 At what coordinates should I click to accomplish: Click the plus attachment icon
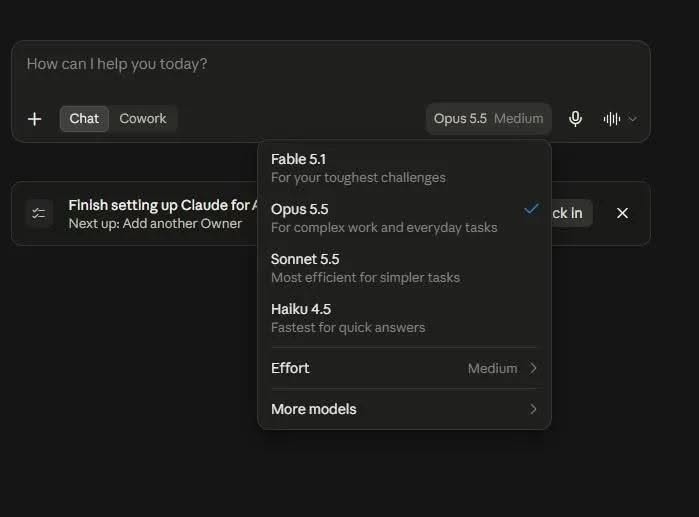click(x=34, y=119)
